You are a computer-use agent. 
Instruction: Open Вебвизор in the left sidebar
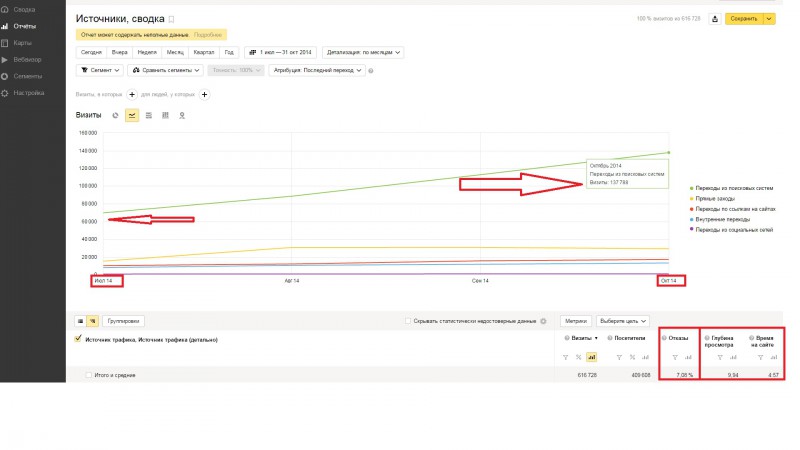[28, 60]
